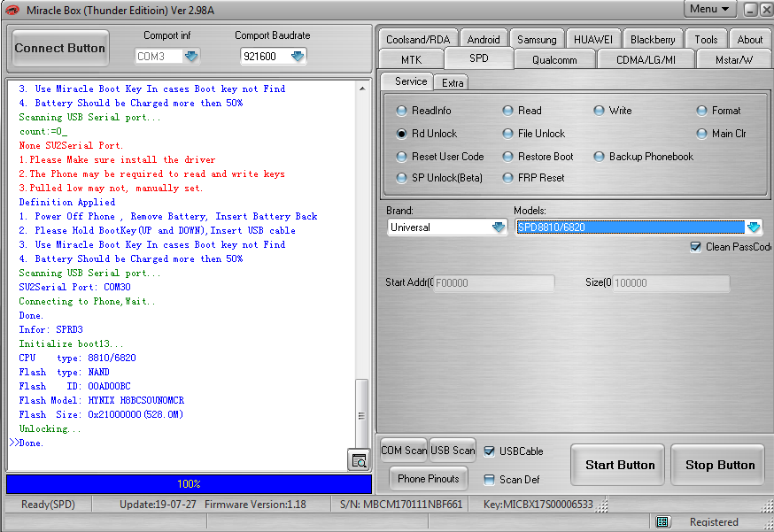Toggle the Clean PassCode checkbox
Image resolution: width=774 pixels, height=532 pixels.
695,247
